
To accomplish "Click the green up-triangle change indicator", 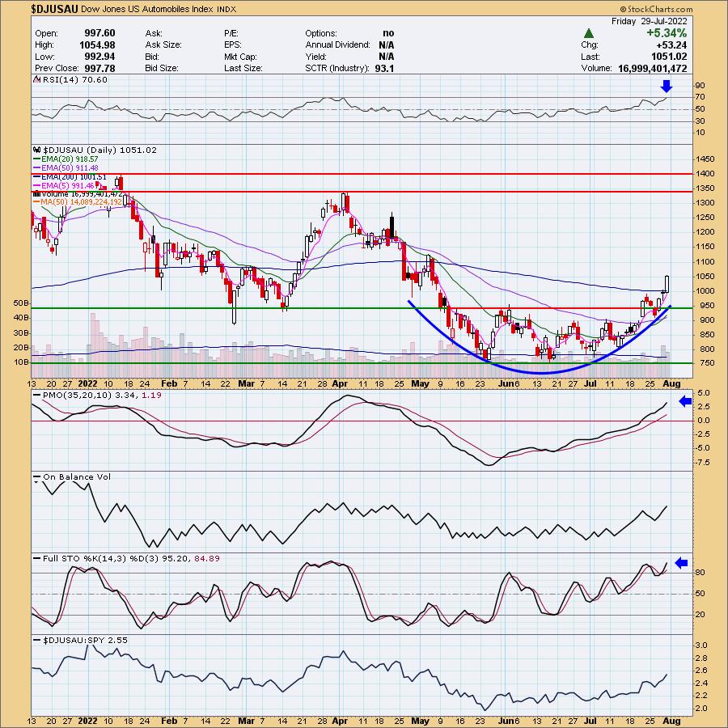I will pyautogui.click(x=588, y=33).
